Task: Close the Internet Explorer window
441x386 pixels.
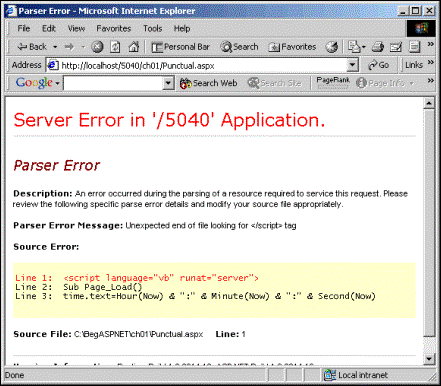Action: pos(429,11)
